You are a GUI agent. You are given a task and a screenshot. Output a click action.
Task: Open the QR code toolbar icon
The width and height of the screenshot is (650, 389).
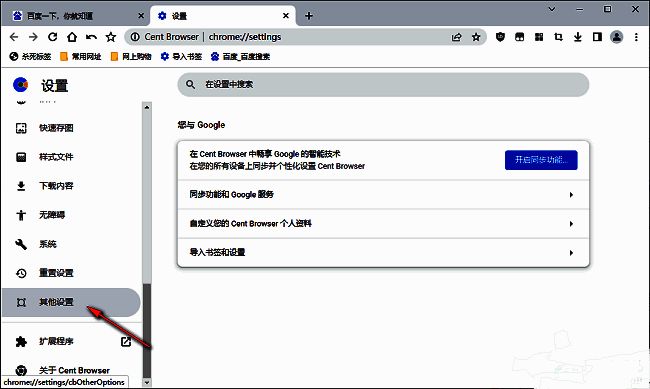tap(539, 37)
